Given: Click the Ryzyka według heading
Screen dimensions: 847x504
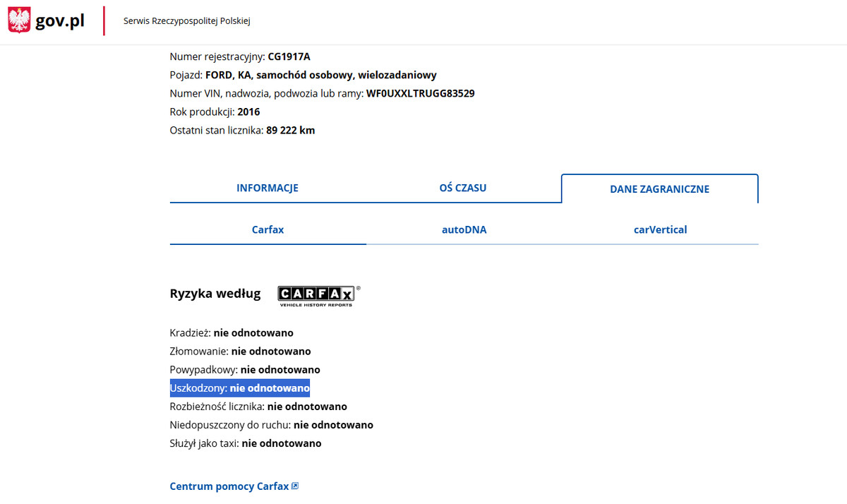Looking at the screenshot, I should coord(215,294).
